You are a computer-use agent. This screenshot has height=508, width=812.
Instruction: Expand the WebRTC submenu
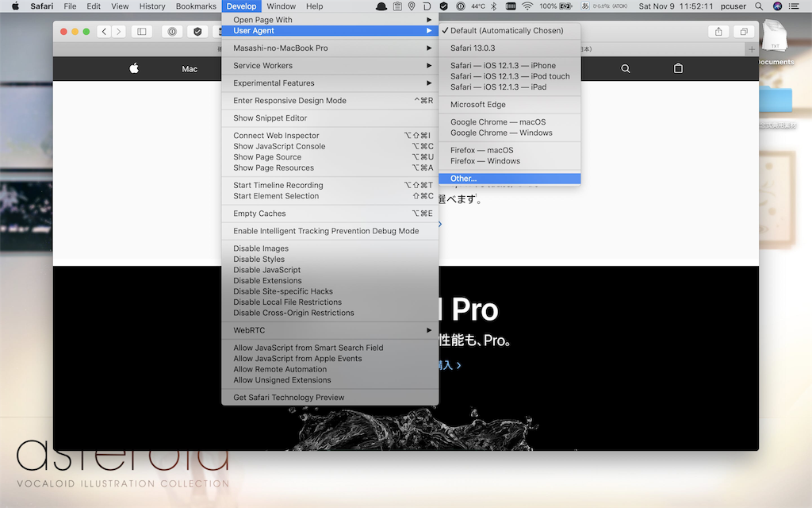coord(330,330)
